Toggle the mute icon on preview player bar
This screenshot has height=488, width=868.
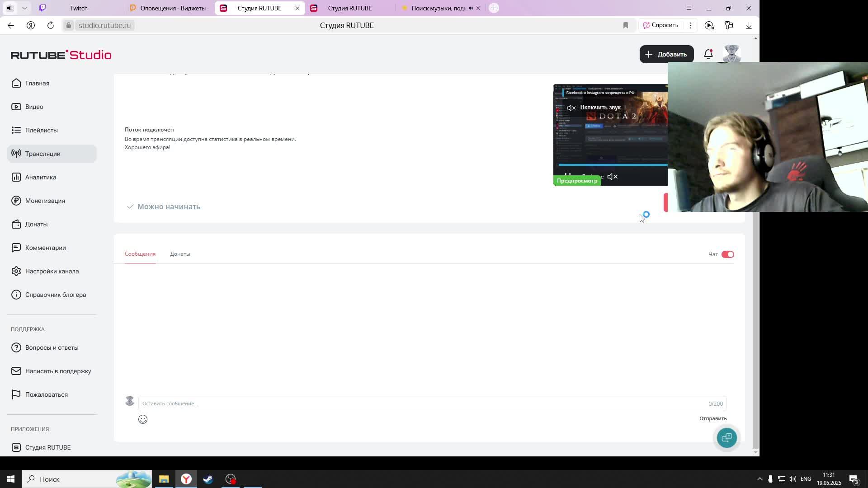point(612,177)
